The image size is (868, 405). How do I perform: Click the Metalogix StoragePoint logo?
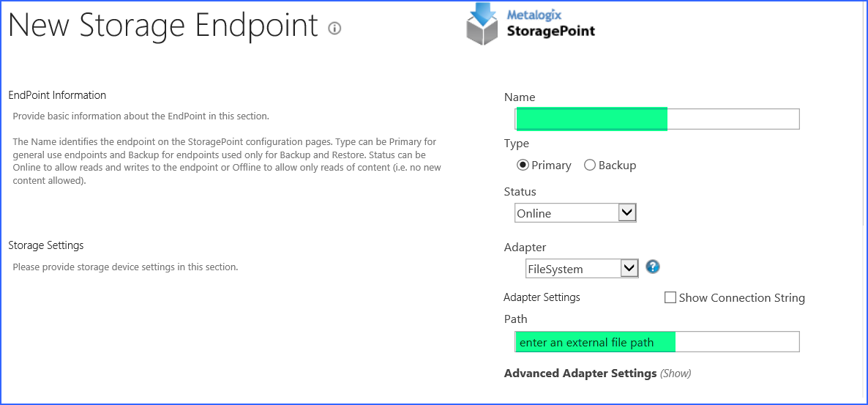point(531,25)
